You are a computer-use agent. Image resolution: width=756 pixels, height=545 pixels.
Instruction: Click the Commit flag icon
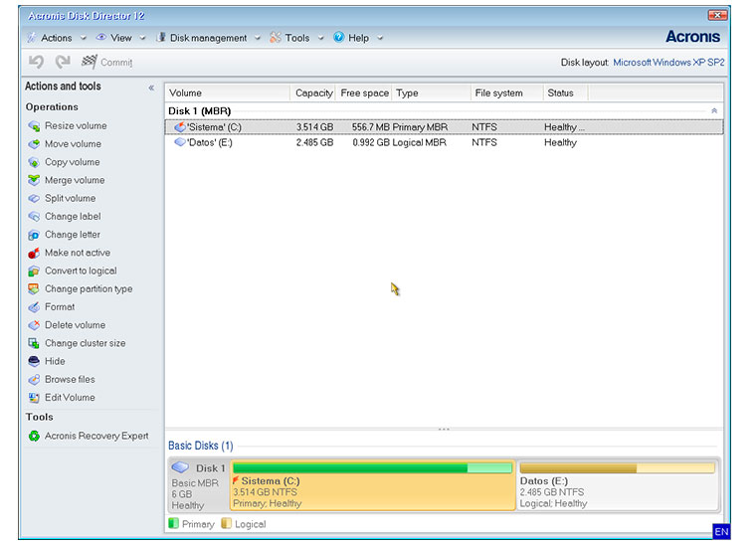[x=90, y=62]
